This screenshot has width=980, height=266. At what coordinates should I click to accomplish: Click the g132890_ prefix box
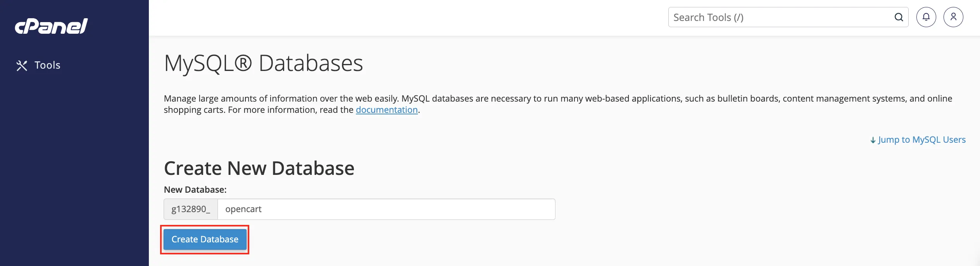point(191,209)
